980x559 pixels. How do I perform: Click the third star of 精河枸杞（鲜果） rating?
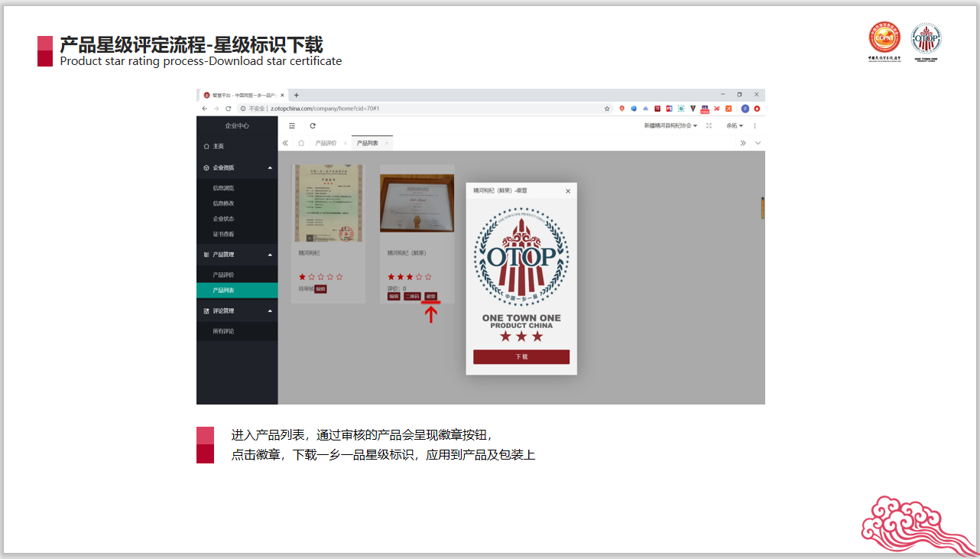pos(410,276)
